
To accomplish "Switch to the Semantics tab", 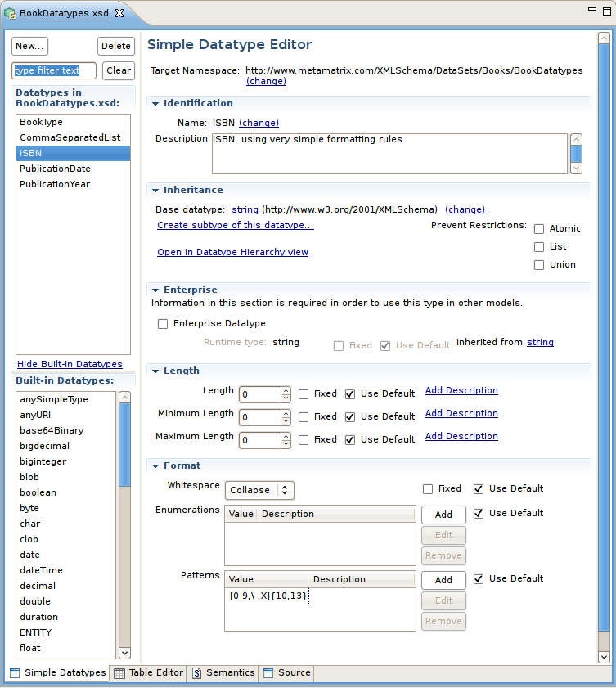I will pos(223,673).
